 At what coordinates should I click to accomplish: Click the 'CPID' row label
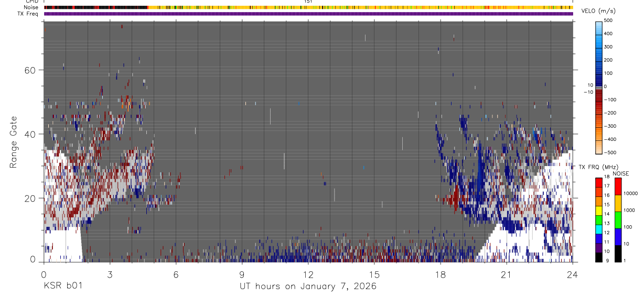(32, 2)
